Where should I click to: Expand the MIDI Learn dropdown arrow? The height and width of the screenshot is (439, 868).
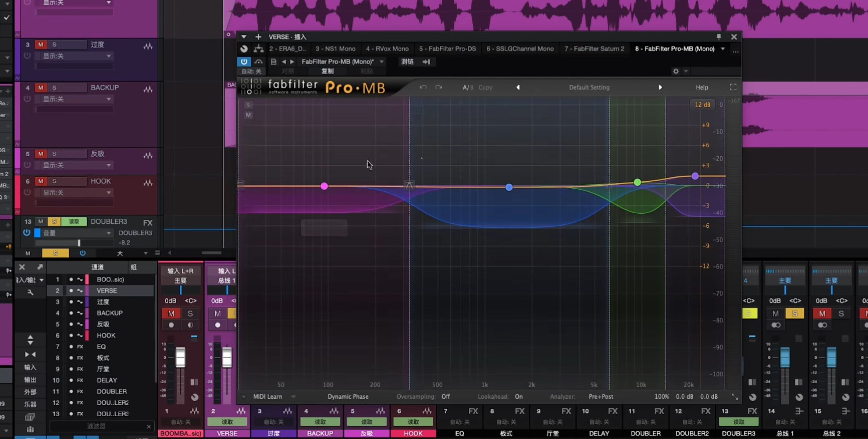tap(293, 397)
